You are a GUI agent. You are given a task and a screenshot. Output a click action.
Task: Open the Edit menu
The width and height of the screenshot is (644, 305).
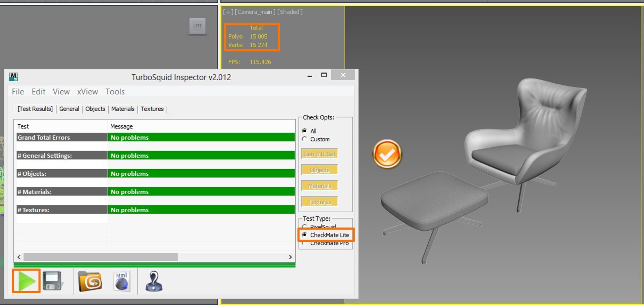click(38, 92)
